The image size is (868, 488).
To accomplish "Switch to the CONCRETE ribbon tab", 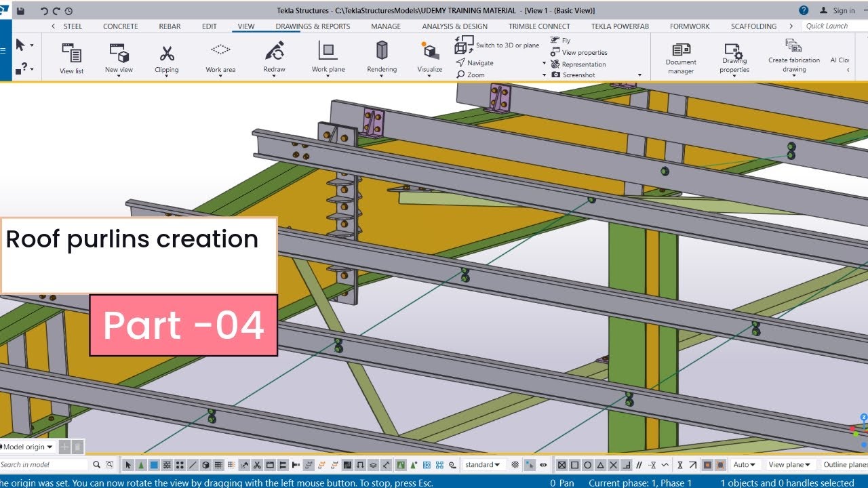I will 121,26.
